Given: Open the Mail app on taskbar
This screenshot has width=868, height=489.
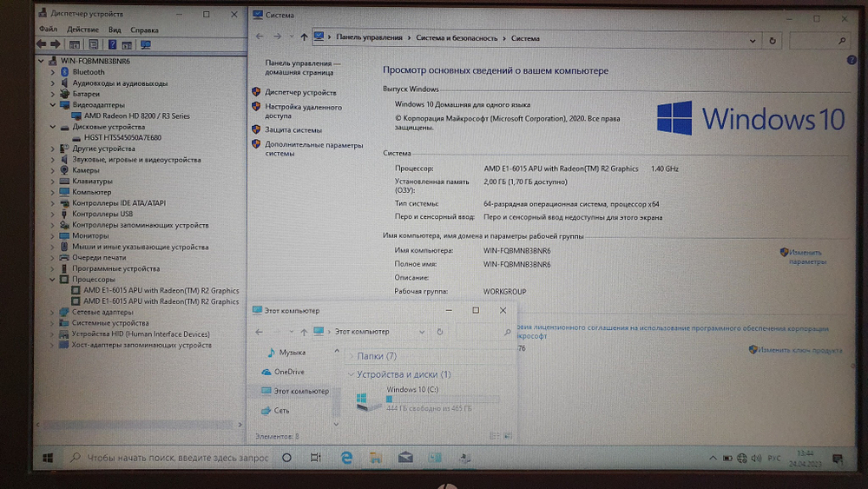Looking at the screenshot, I should coord(405,458).
